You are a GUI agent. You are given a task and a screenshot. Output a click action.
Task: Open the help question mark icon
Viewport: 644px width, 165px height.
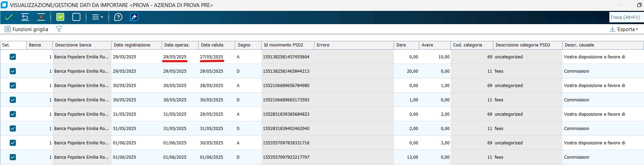[x=118, y=17]
